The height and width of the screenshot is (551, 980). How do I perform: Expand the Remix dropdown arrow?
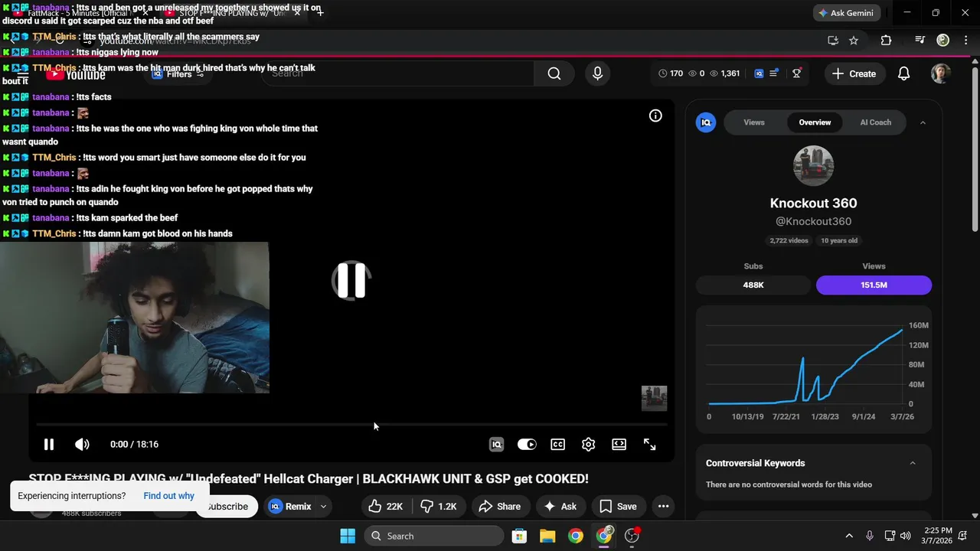point(323,506)
